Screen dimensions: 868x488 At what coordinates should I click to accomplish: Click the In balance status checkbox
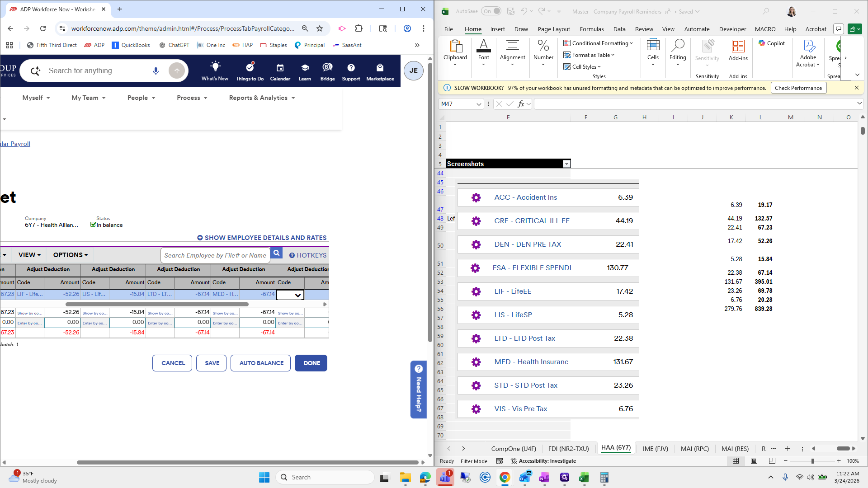pyautogui.click(x=94, y=225)
